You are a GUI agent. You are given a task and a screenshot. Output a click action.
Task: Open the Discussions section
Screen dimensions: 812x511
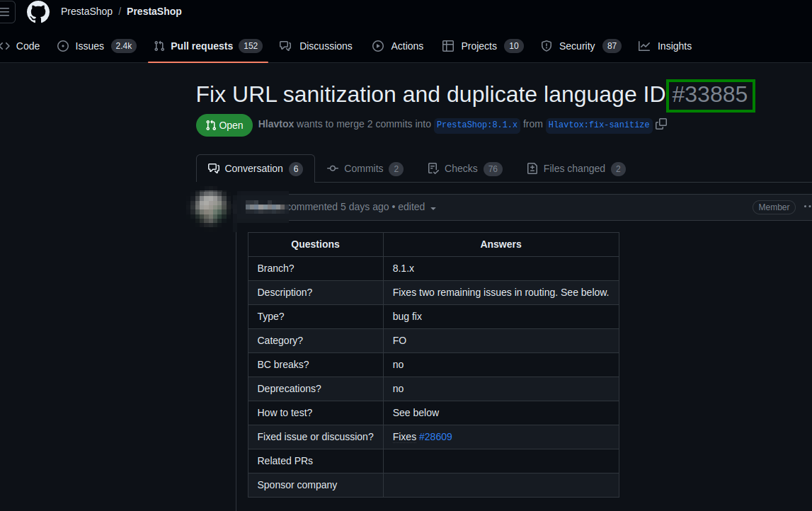316,46
